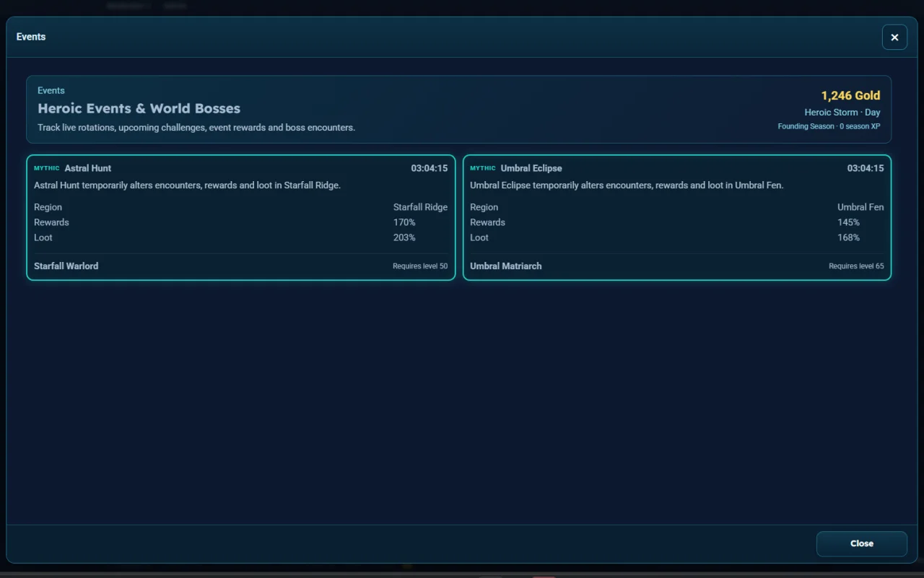This screenshot has width=924, height=578.
Task: Click the 203% loot value
Action: tap(404, 237)
